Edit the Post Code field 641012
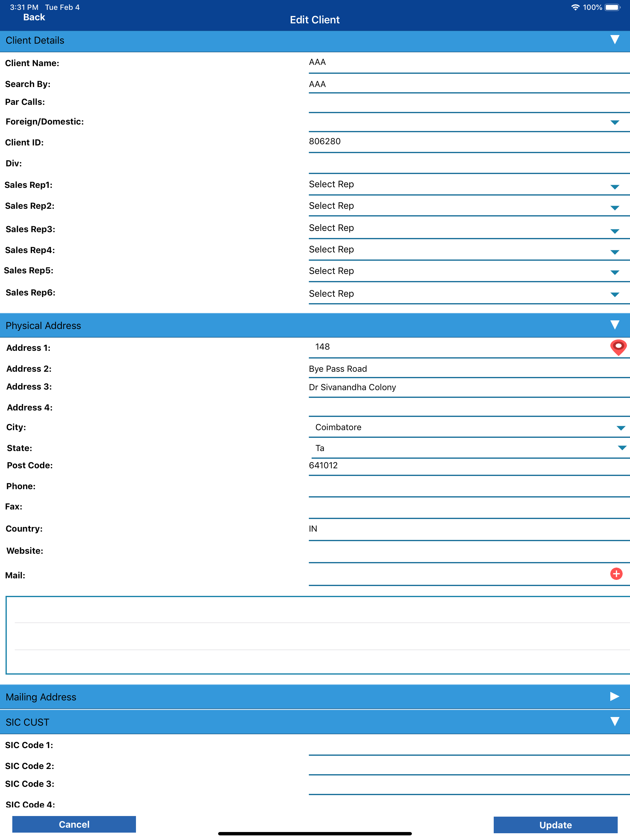The image size is (630, 840). pos(469,466)
